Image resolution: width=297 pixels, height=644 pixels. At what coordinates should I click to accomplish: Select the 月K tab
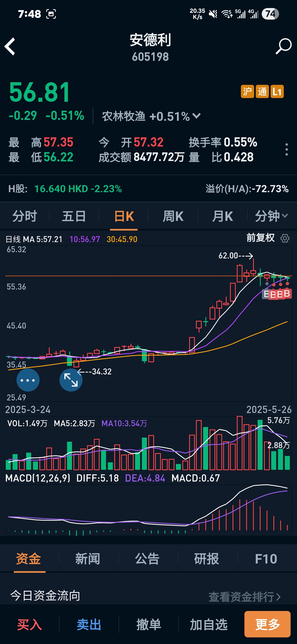(x=223, y=216)
